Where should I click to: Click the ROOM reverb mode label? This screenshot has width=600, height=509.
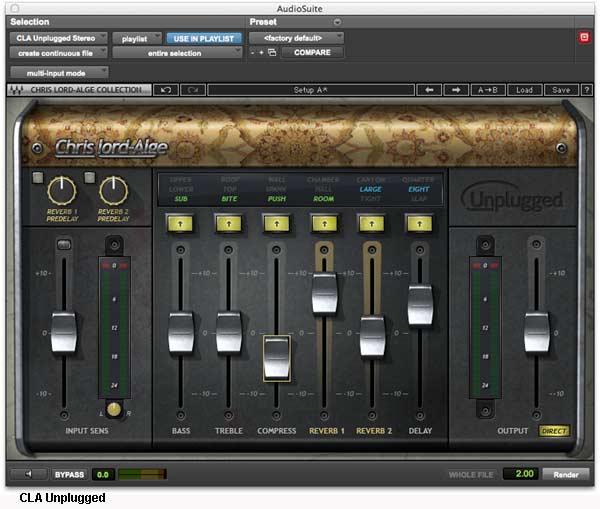(x=323, y=199)
